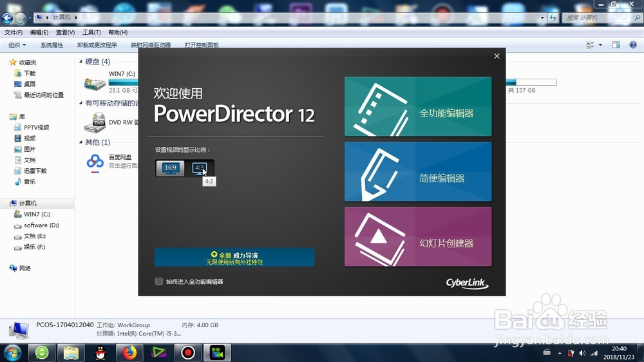Toggle the preview pane icon
Viewport: 644px width, 362px height.
click(x=616, y=45)
